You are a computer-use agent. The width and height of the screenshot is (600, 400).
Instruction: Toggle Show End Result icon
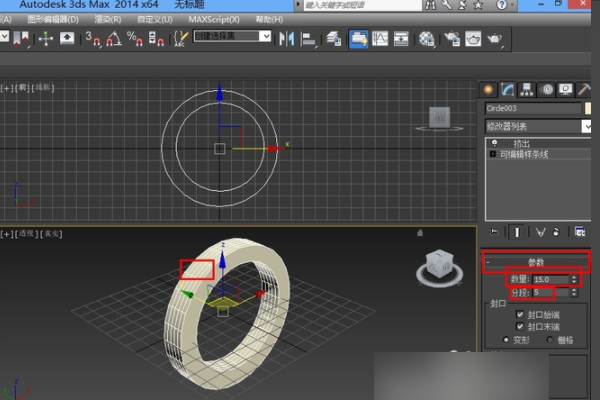point(517,232)
